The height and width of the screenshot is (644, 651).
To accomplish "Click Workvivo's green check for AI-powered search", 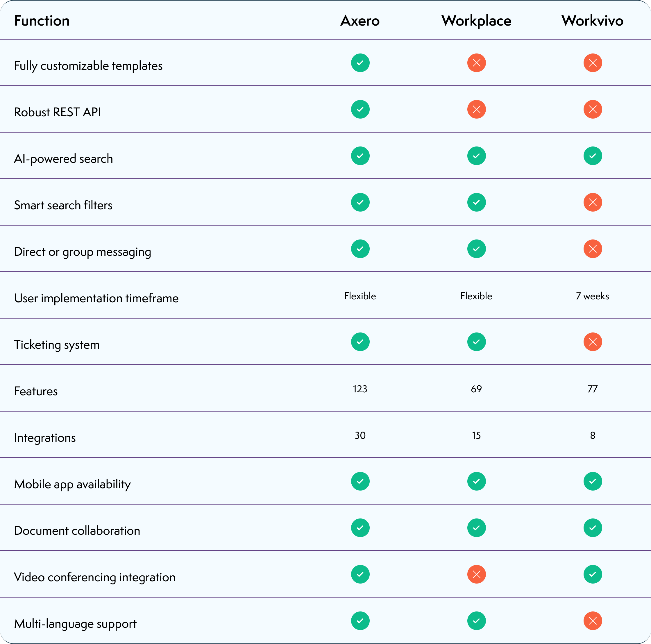I will click(593, 156).
